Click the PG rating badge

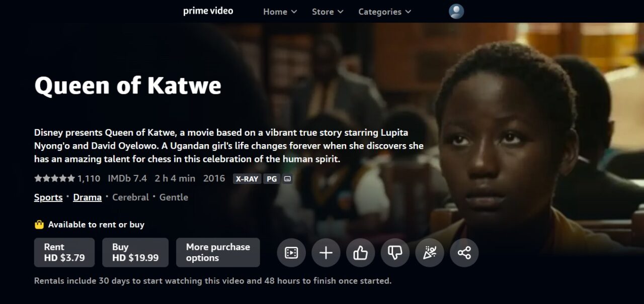pyautogui.click(x=272, y=179)
